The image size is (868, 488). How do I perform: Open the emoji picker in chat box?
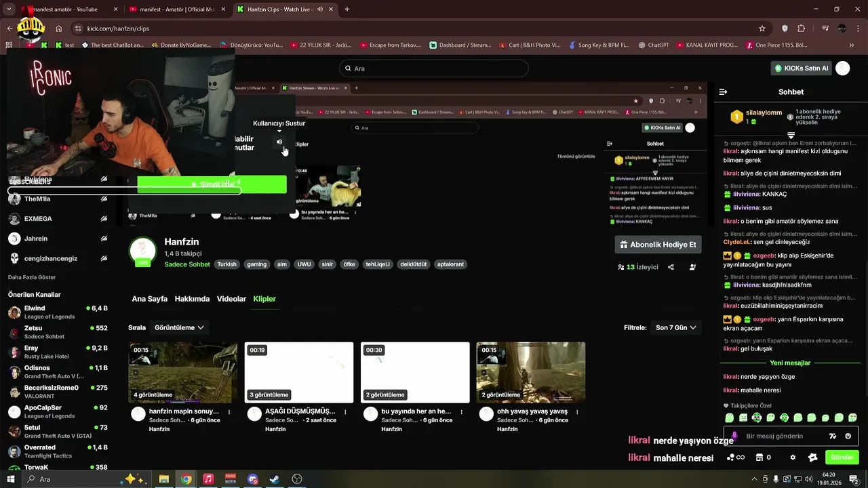pos(848,436)
